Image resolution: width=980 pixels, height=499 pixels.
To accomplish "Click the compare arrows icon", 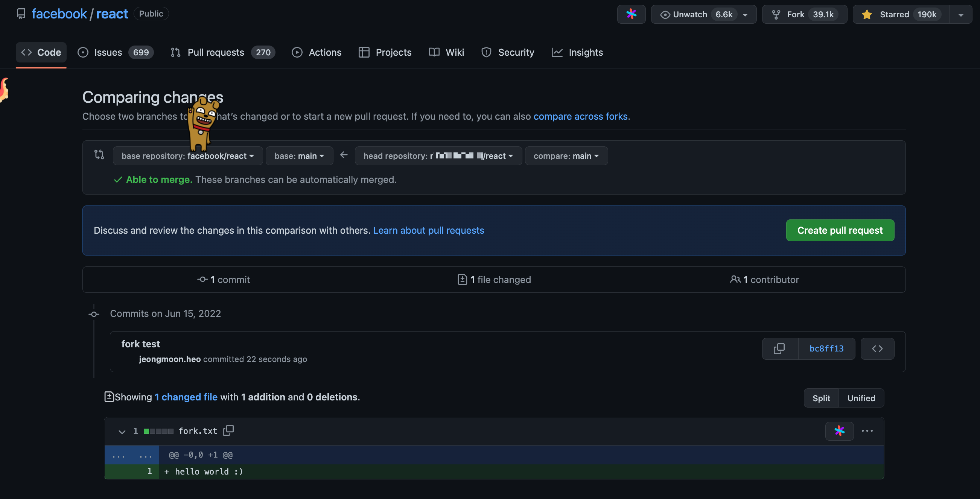I will click(x=99, y=155).
